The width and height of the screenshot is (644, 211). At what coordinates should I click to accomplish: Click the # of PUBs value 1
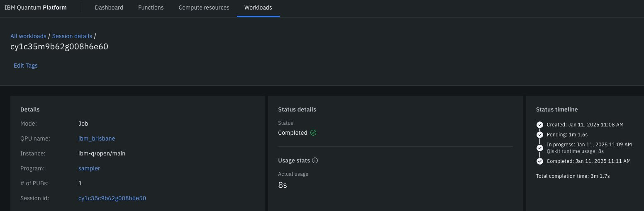click(80, 183)
